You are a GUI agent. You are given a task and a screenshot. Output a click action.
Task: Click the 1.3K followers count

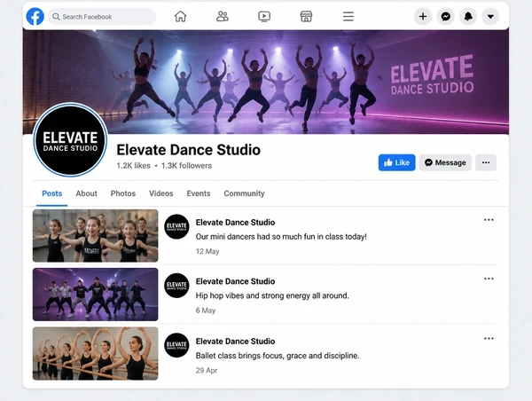pyautogui.click(x=186, y=166)
